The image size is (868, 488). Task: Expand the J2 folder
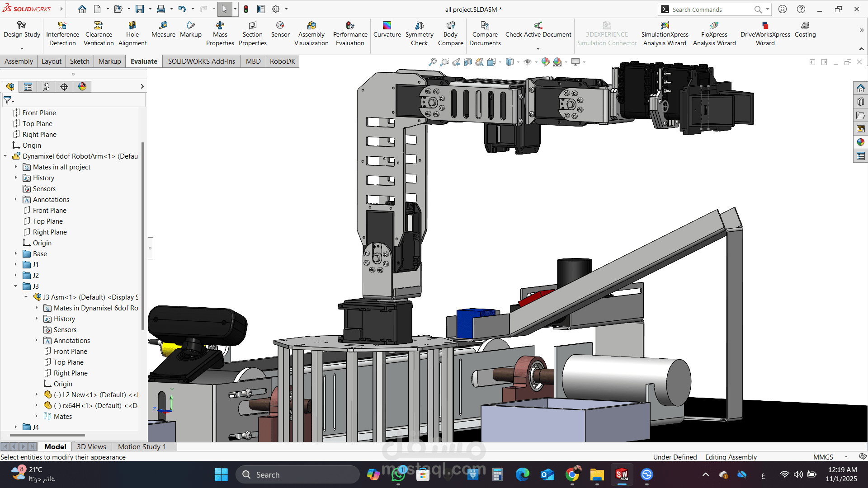click(15, 275)
